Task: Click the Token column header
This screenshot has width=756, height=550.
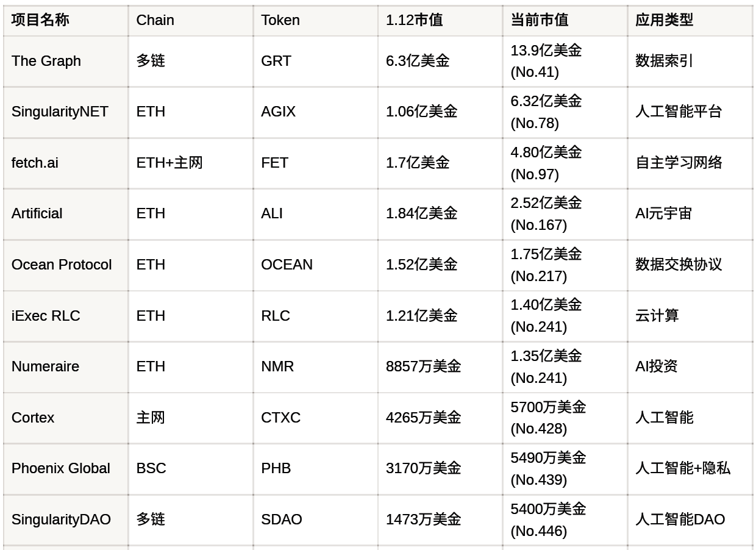Action: (280, 20)
